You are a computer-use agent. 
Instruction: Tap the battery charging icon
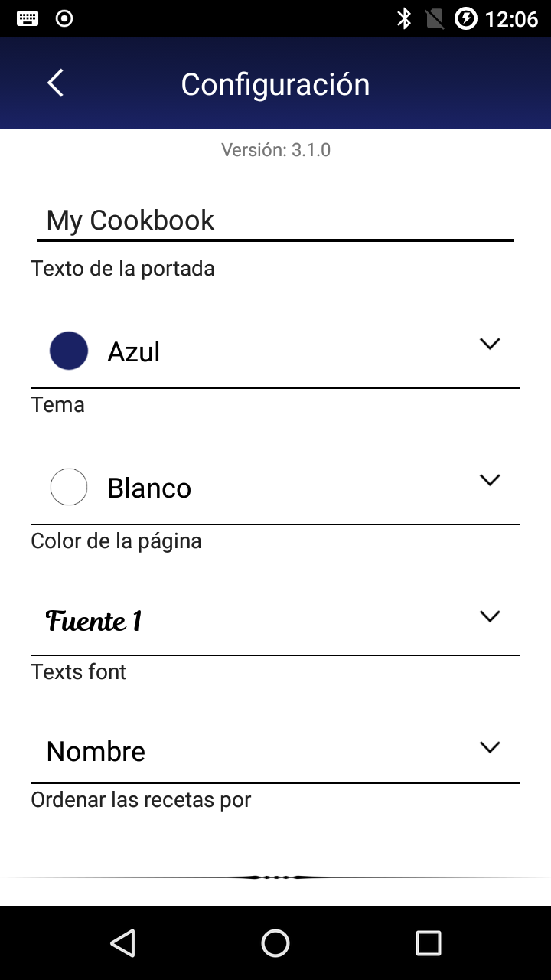[466, 18]
